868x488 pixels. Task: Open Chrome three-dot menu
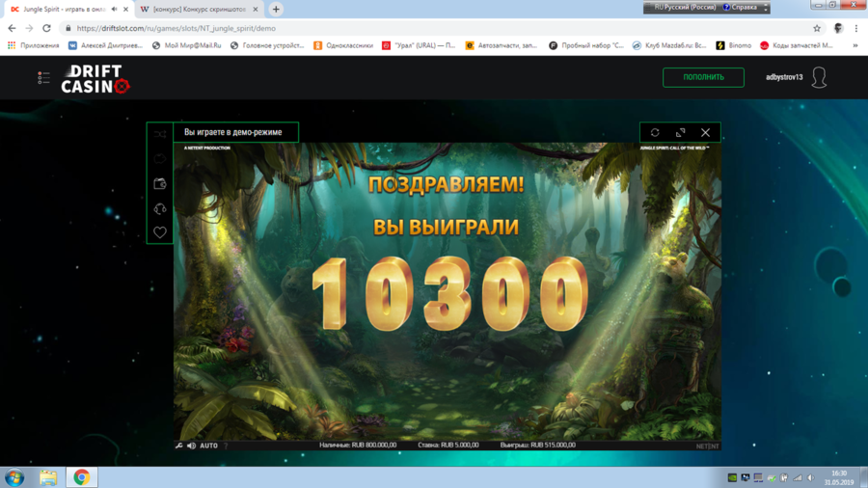[855, 28]
